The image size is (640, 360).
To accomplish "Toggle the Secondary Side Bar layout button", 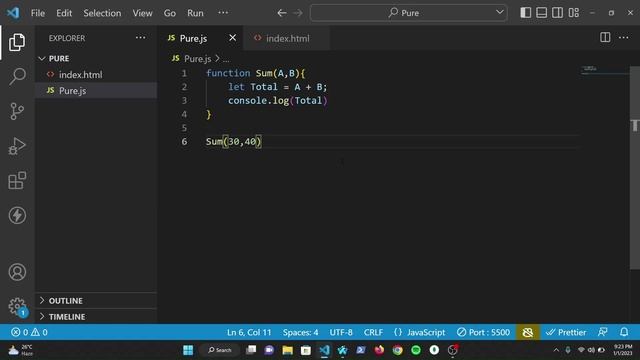I will coord(558,13).
